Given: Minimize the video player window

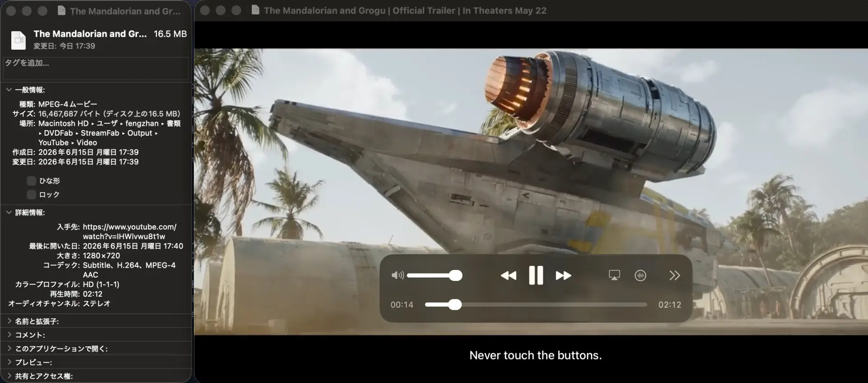Looking at the screenshot, I should point(221,10).
